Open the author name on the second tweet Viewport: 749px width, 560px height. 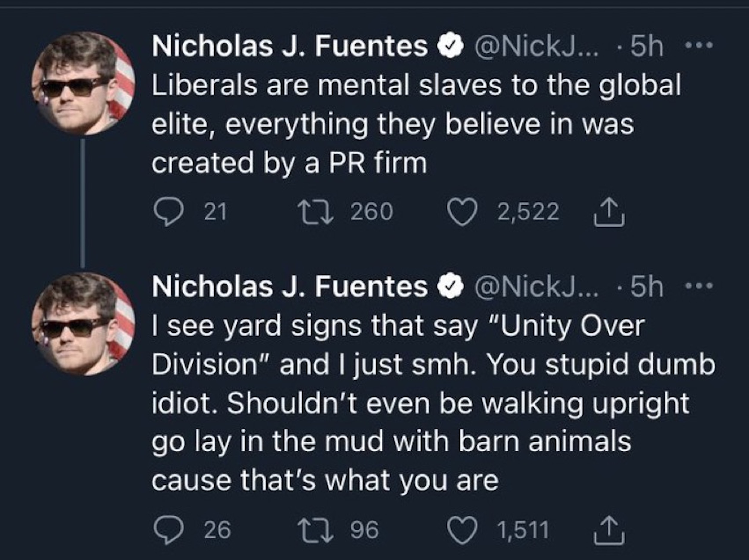pos(289,287)
